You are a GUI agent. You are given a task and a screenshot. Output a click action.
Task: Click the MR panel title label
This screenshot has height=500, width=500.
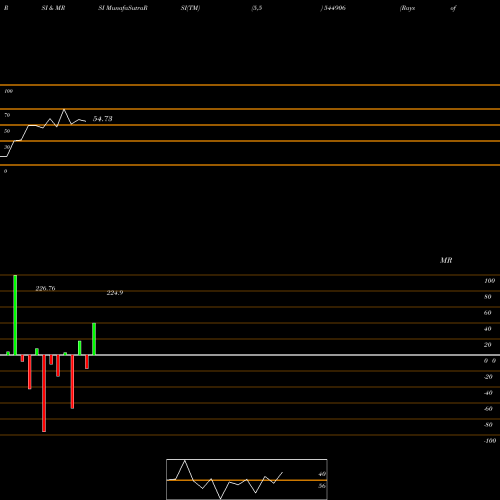click(446, 260)
